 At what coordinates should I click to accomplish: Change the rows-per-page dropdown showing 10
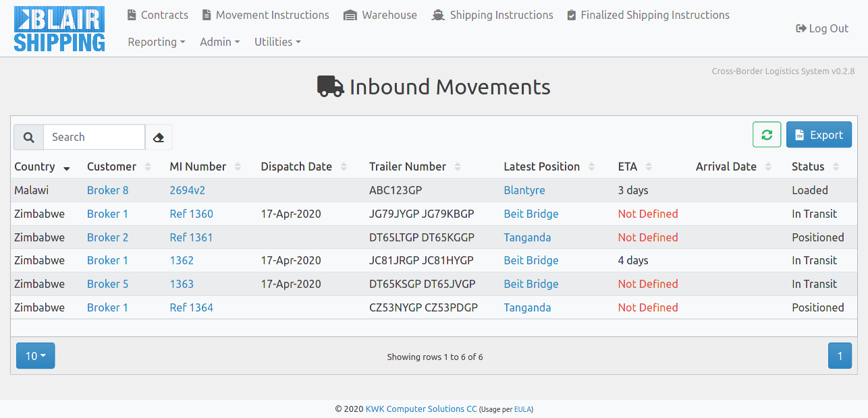point(35,356)
